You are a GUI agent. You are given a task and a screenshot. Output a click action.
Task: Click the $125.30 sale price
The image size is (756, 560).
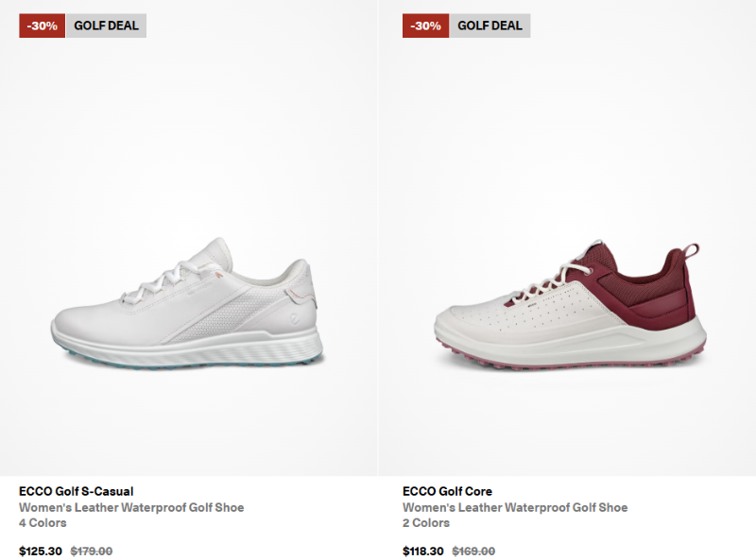click(41, 551)
